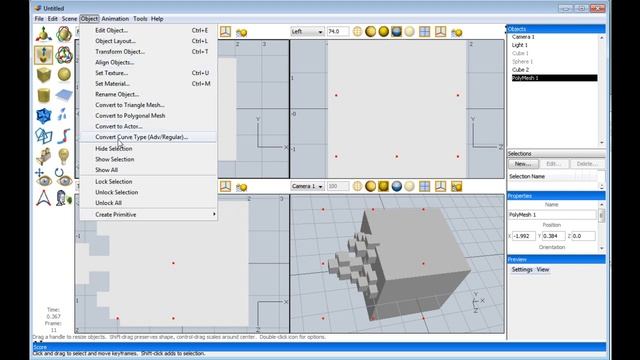Open the File menu
The height and width of the screenshot is (360, 640).
point(39,19)
